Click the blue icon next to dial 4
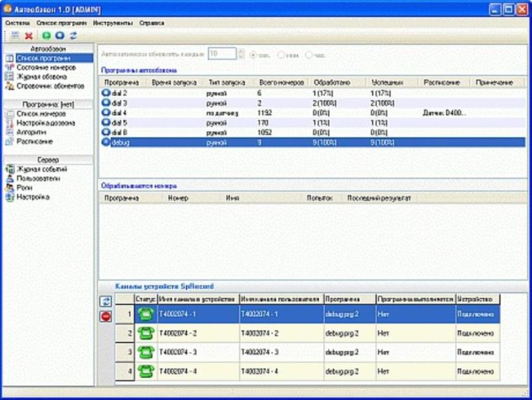 106,112
